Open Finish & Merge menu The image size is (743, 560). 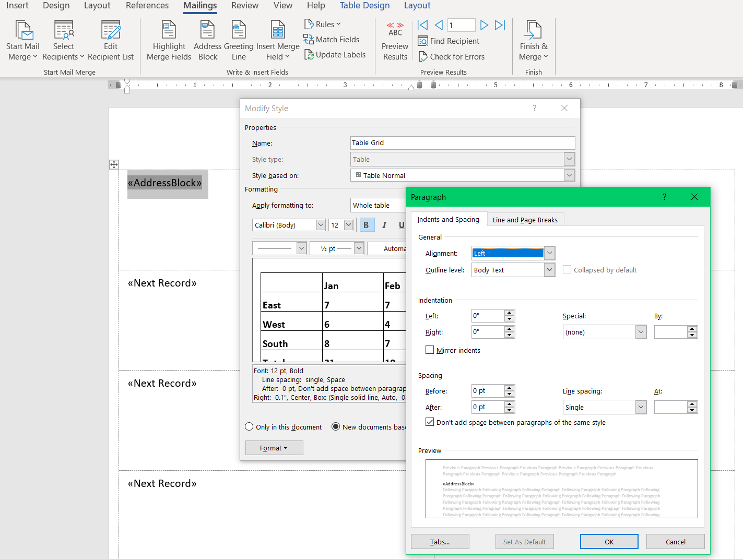pos(534,41)
